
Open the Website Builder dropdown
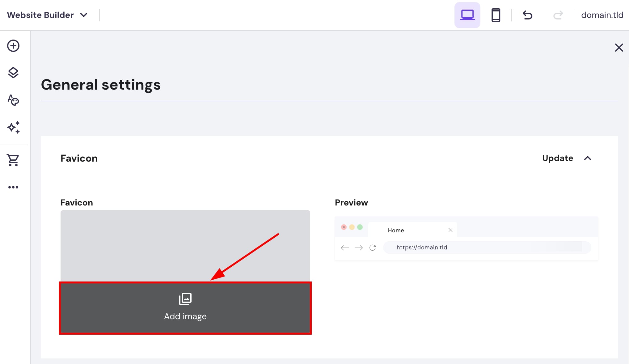coord(47,15)
